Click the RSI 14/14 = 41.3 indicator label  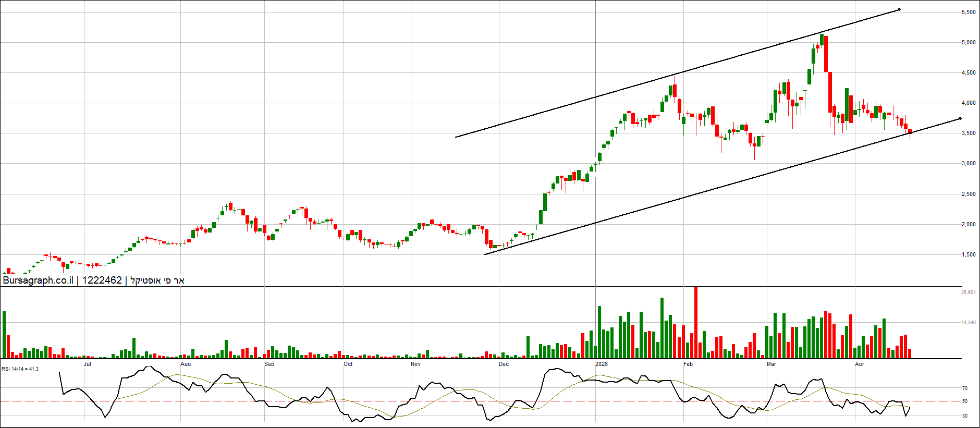tap(20, 369)
